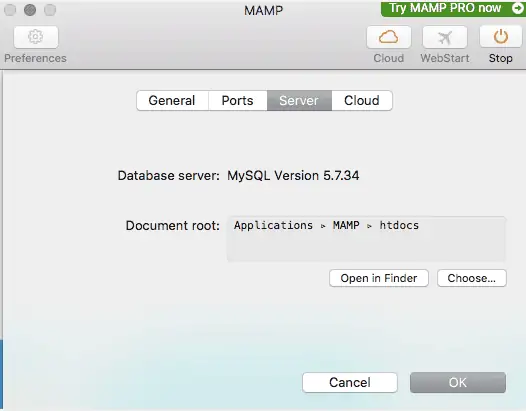The height and width of the screenshot is (411, 526).
Task: Click Open in Finder button
Action: (379, 278)
